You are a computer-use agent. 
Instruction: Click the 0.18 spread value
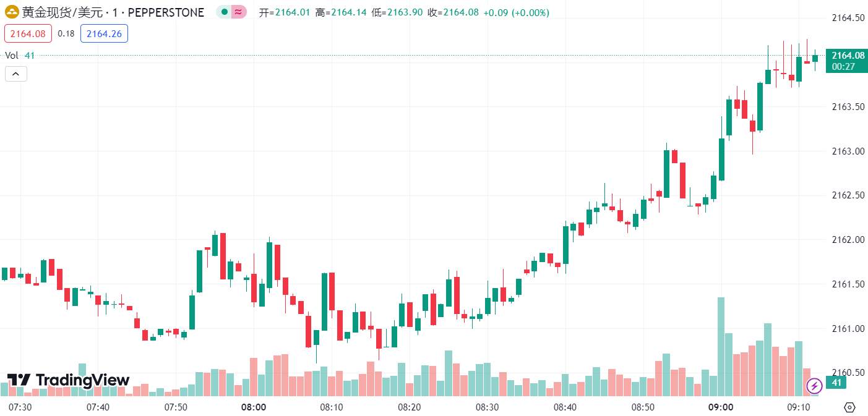point(66,34)
